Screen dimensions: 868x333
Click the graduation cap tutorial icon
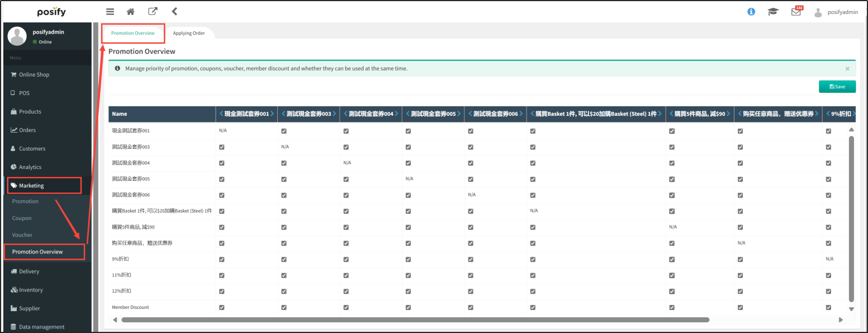(x=773, y=11)
